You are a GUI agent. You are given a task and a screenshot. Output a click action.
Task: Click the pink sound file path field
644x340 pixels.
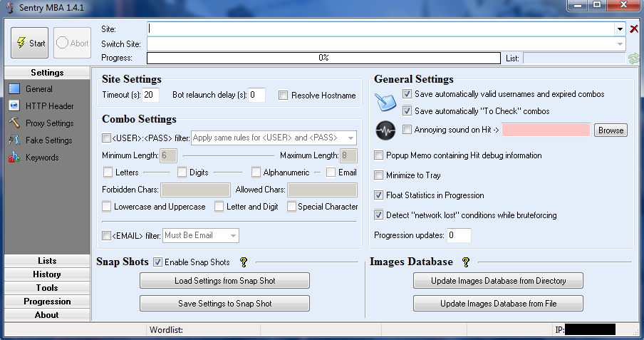tap(546, 130)
